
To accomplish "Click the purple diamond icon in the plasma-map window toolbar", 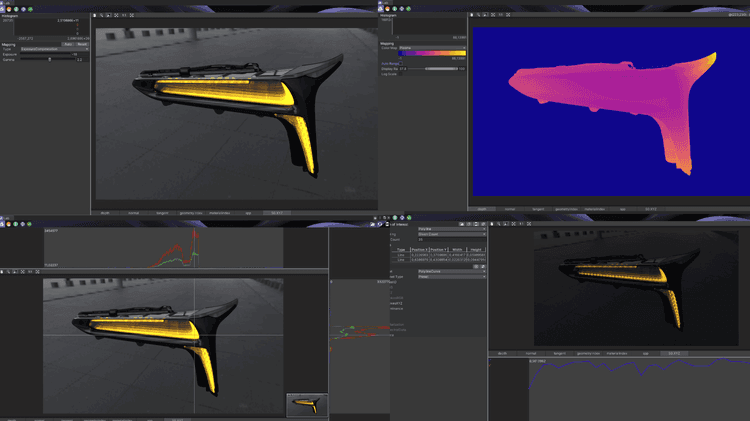I will point(402,9).
